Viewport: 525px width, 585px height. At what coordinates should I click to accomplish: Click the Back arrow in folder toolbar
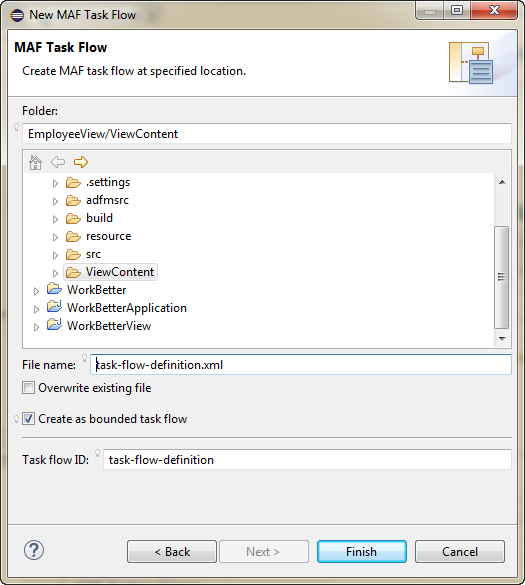coord(58,162)
